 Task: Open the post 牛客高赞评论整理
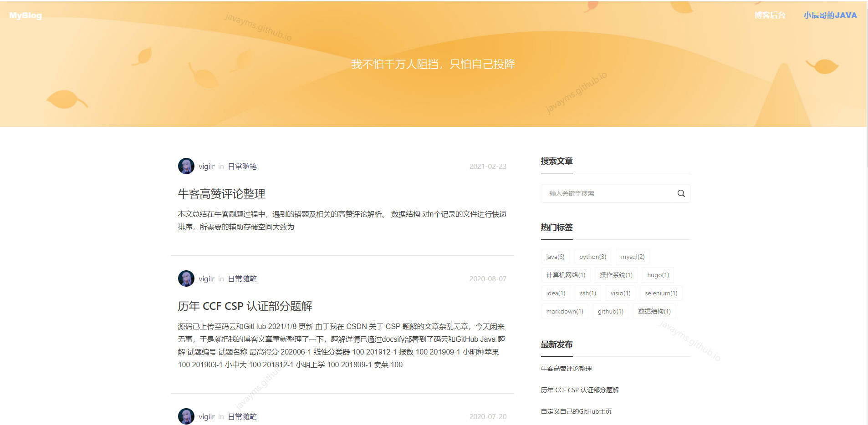222,193
